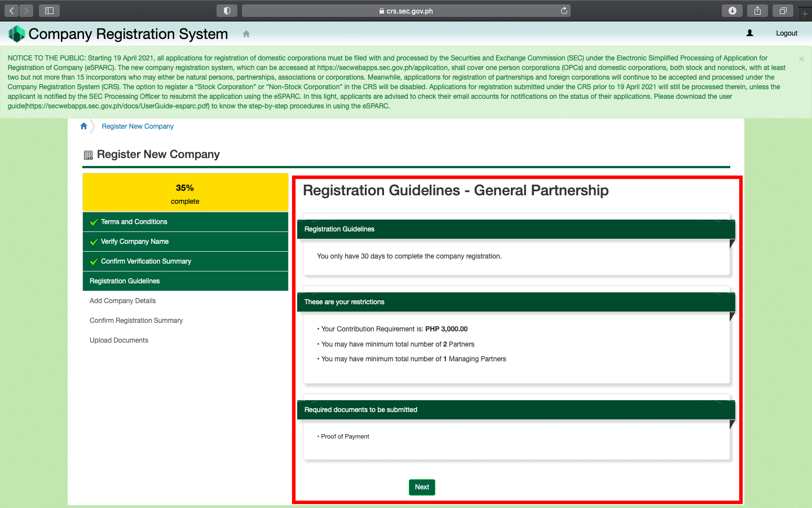The height and width of the screenshot is (508, 812).
Task: Go to the Verify Company Name step
Action: pos(135,242)
